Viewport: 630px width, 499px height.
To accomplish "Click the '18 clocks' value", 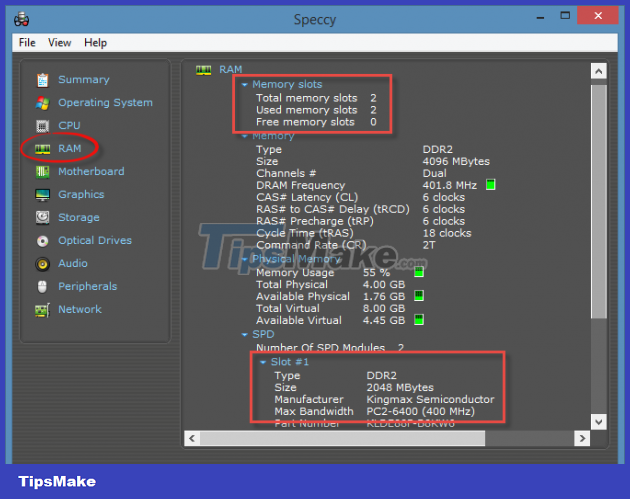I will pos(447,233).
